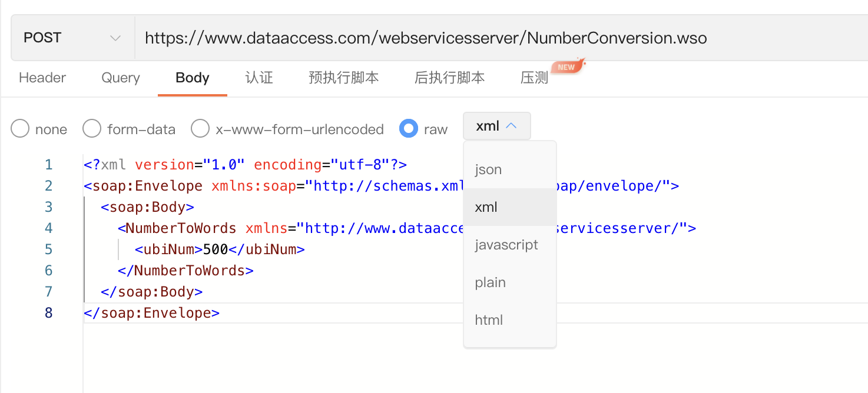Open the 压测 load testing tab
The width and height of the screenshot is (868, 393).
534,77
